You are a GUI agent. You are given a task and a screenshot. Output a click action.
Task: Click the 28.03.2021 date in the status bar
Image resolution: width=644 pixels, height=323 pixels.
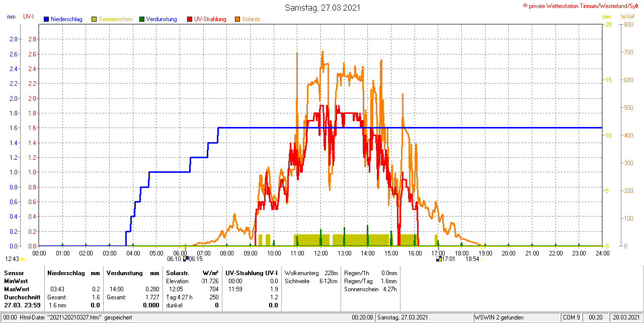tap(625, 317)
